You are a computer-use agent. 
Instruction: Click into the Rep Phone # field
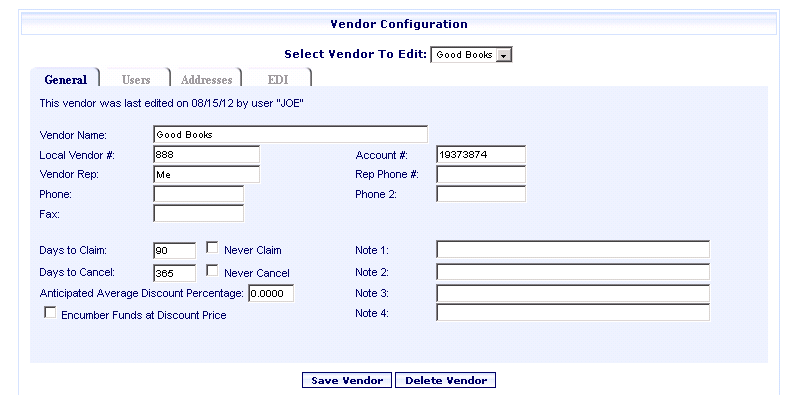(x=481, y=174)
